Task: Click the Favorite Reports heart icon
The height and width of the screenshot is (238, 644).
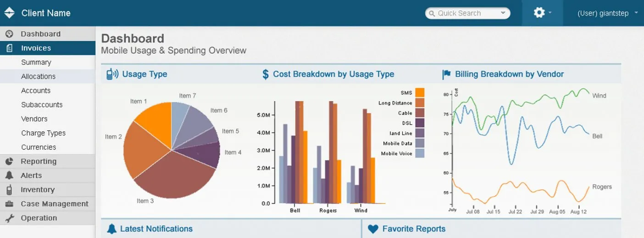Action: click(x=373, y=229)
